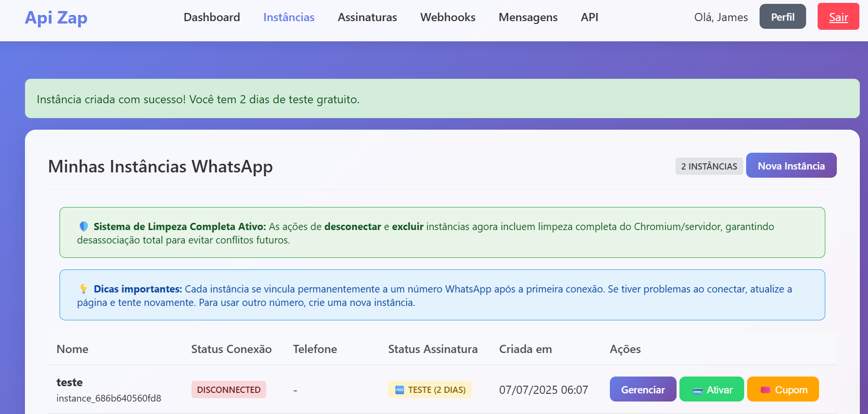Navigate to the Assinaturas page
The width and height of the screenshot is (868, 414).
click(x=367, y=17)
